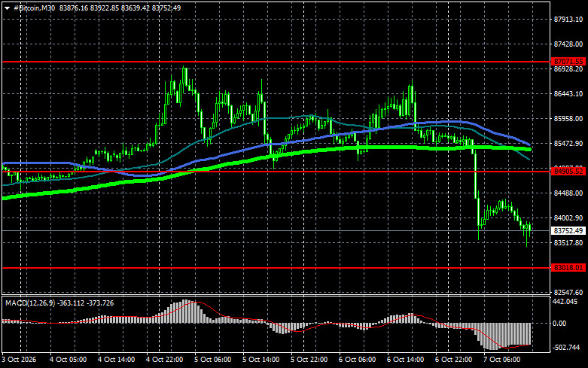Select the MACD scale value 0.00
Viewport: 588px width, 368px height.
(559, 324)
